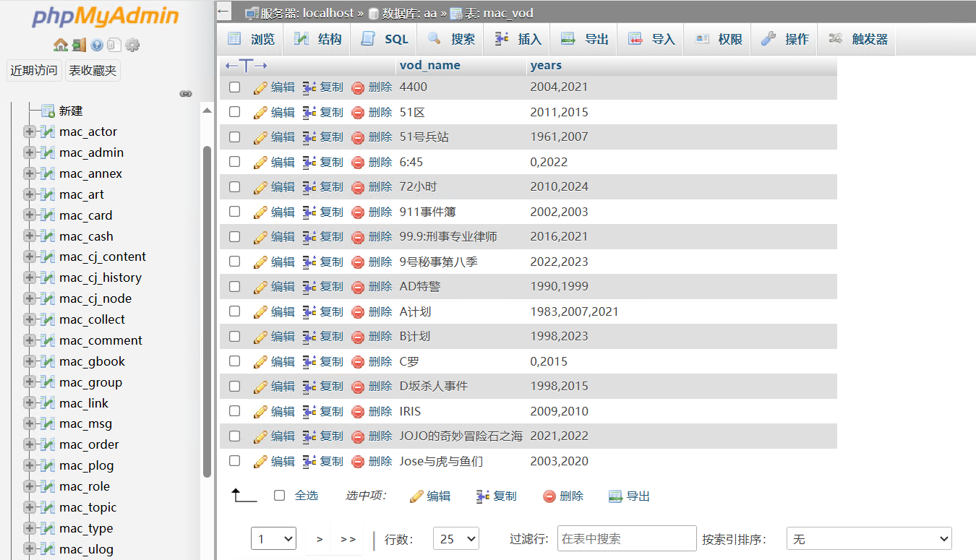Switch to the 结构 structure tab
The height and width of the screenshot is (560, 976).
(317, 39)
